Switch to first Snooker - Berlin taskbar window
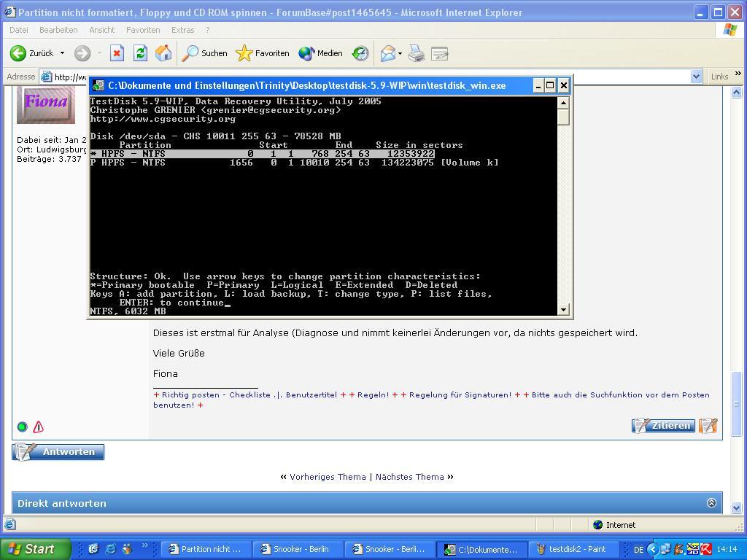This screenshot has width=747, height=560. [x=298, y=549]
